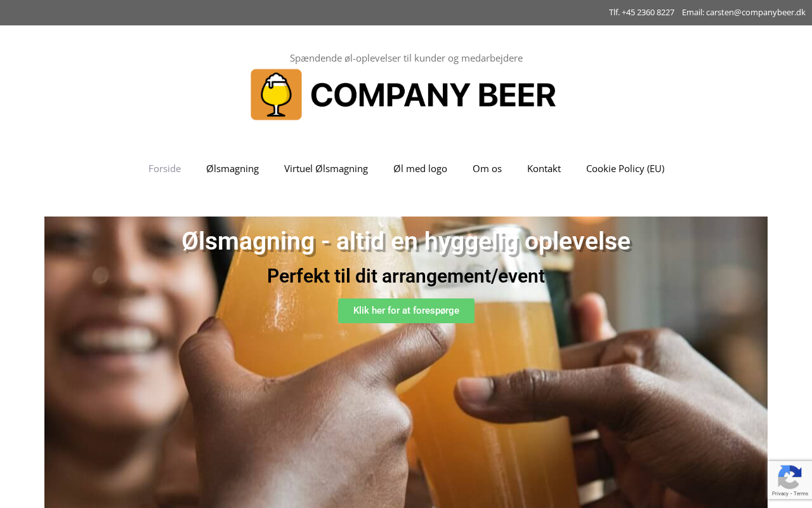Click the carsten@companybeer.dk email link

pyautogui.click(x=756, y=12)
